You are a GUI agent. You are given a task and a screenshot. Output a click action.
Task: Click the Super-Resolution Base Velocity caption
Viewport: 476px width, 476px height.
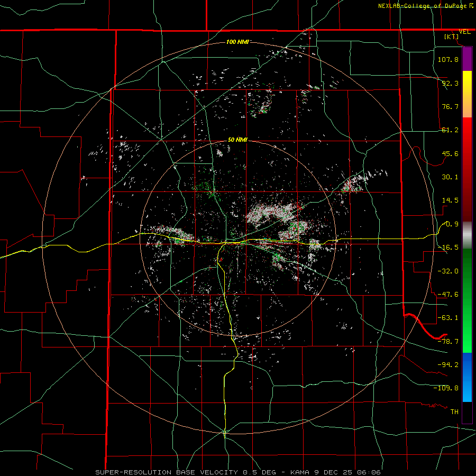click(x=238, y=472)
